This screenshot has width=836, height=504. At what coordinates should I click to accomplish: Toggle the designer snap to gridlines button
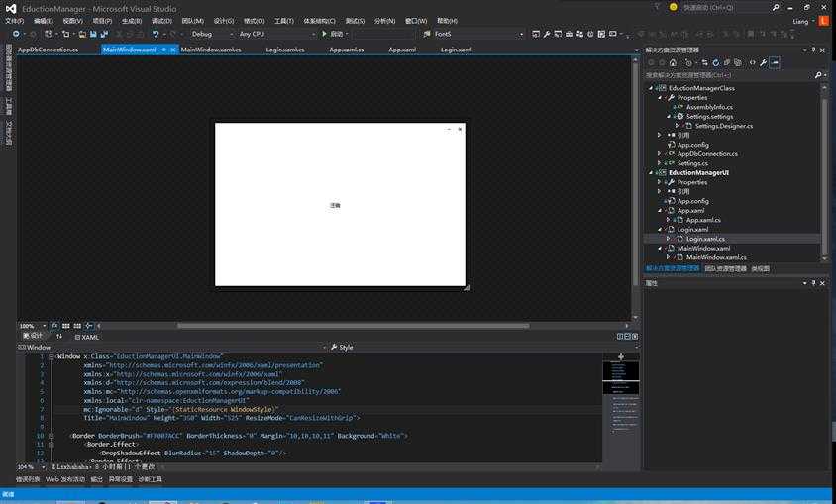[x=77, y=326]
